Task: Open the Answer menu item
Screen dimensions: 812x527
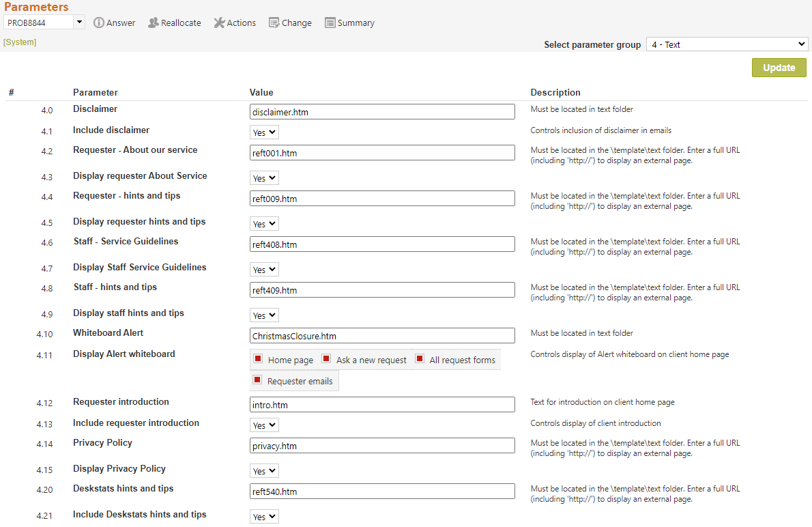Action: (x=115, y=23)
